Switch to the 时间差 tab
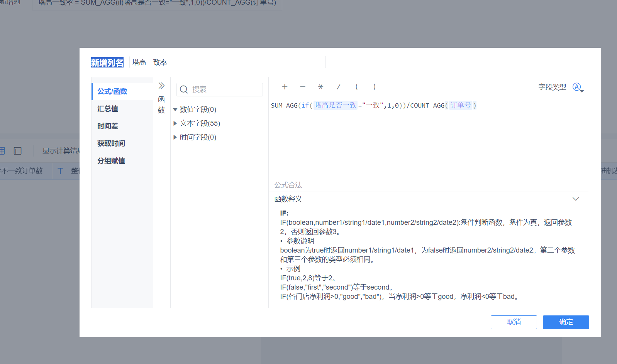Viewport: 617px width, 364px height. 122,126
